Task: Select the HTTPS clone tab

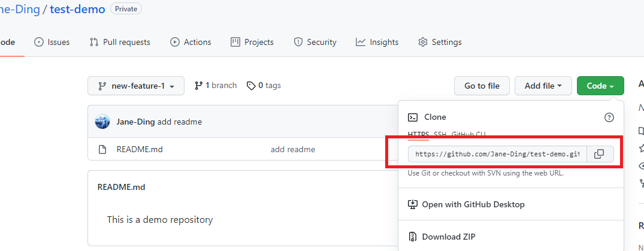Action: pos(419,134)
